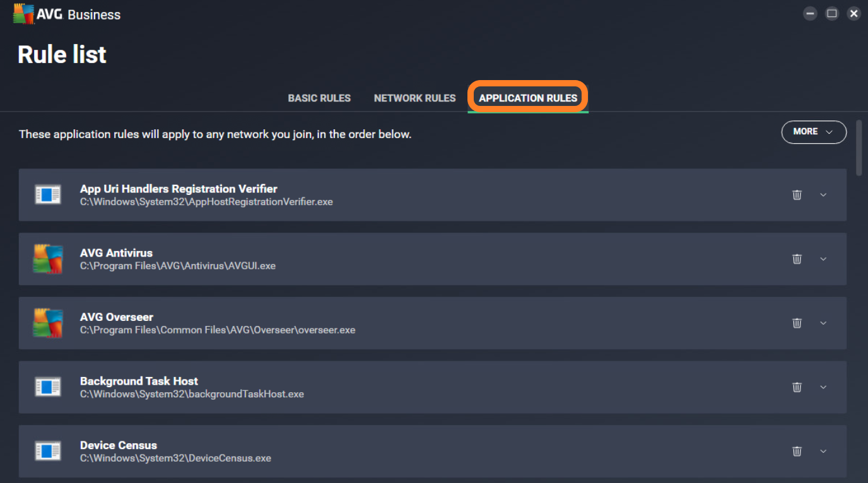Click the vertical scrollbar thumb
The height and width of the screenshot is (483, 868).
(x=859, y=148)
